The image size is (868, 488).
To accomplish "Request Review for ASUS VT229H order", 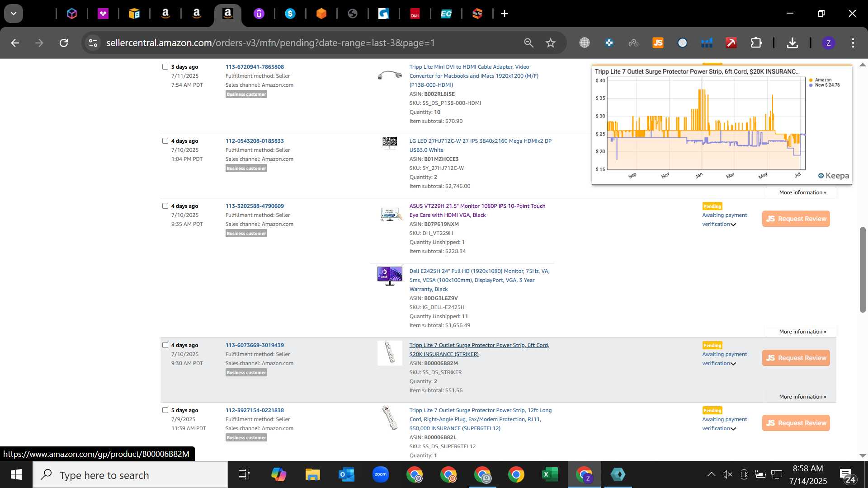I will tap(796, 219).
